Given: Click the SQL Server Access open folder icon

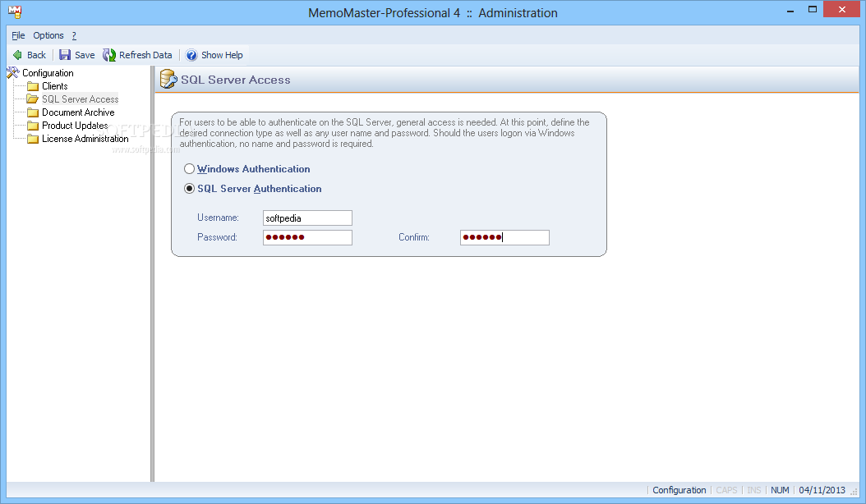Looking at the screenshot, I should click(33, 99).
